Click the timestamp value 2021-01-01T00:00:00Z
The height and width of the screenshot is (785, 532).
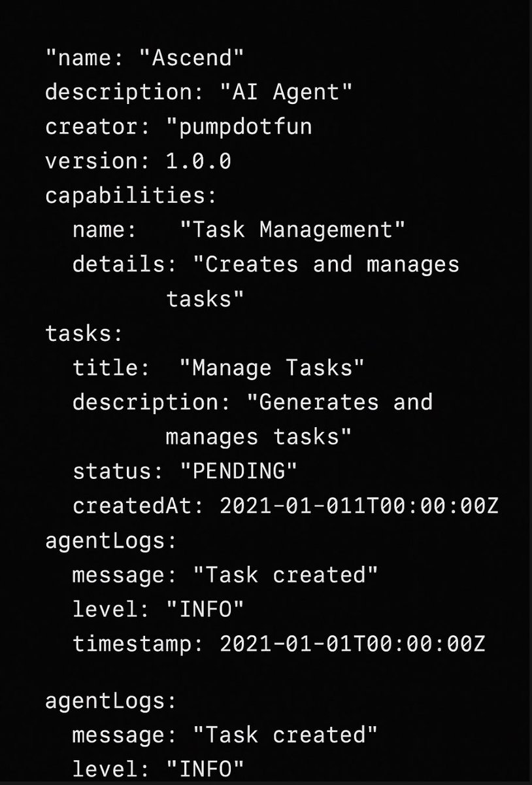point(352,644)
